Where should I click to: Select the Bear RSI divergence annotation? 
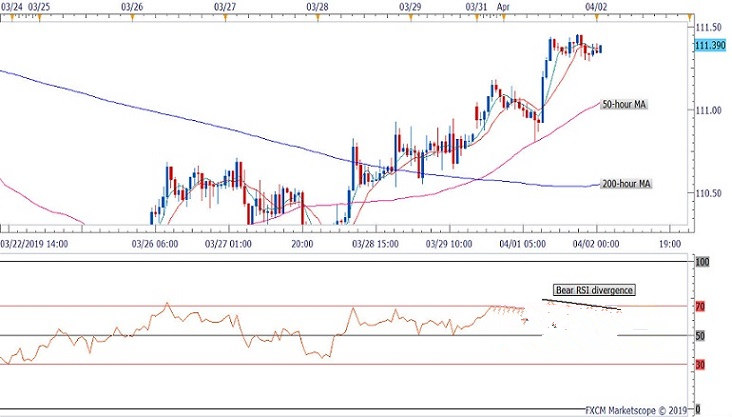coord(593,290)
